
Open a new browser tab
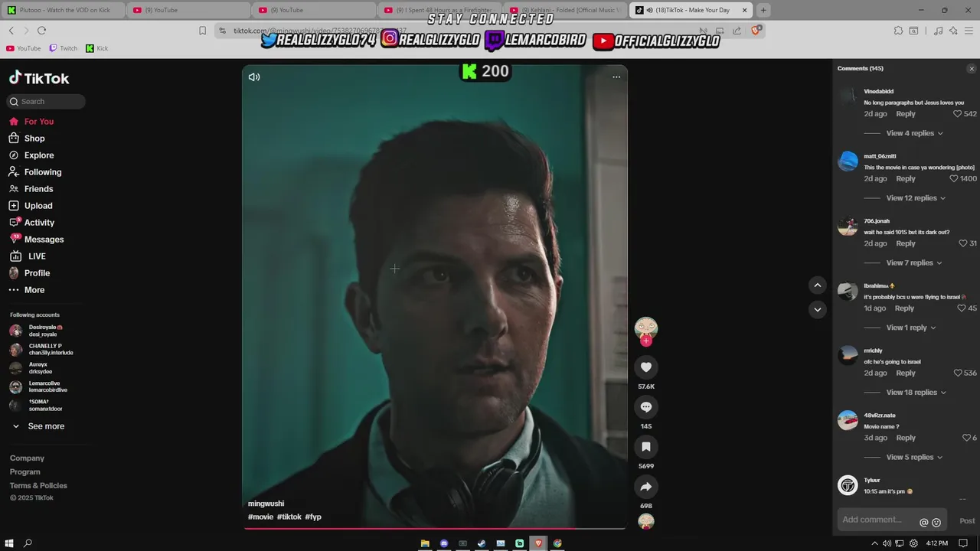[x=763, y=10]
